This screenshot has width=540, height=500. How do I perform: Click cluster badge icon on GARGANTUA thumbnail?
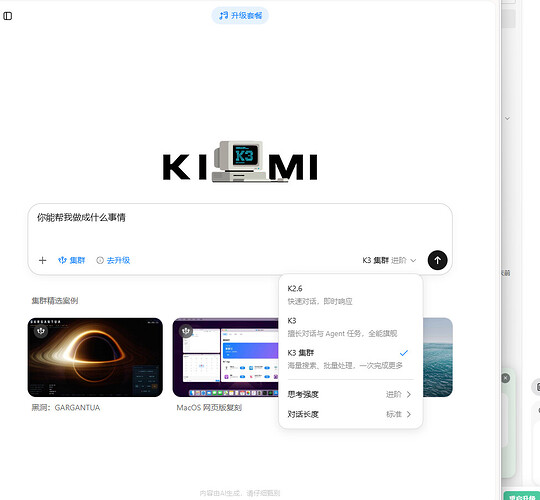click(x=41, y=331)
